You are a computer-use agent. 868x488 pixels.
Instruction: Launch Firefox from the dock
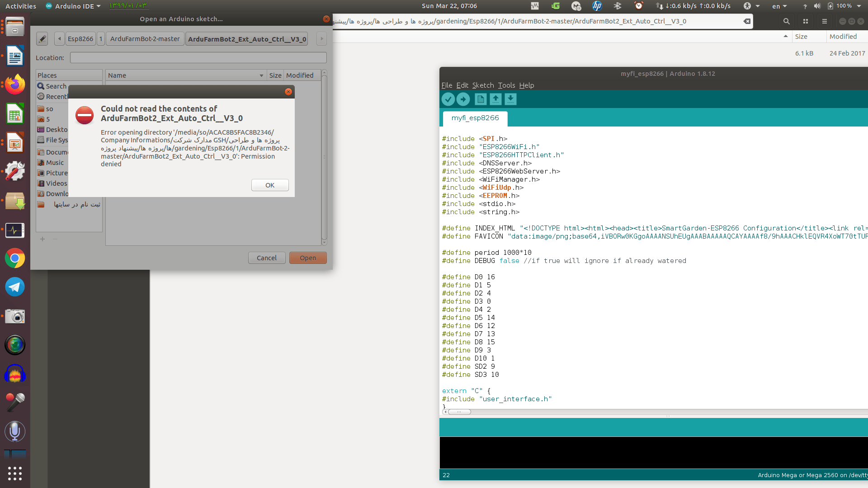point(15,84)
